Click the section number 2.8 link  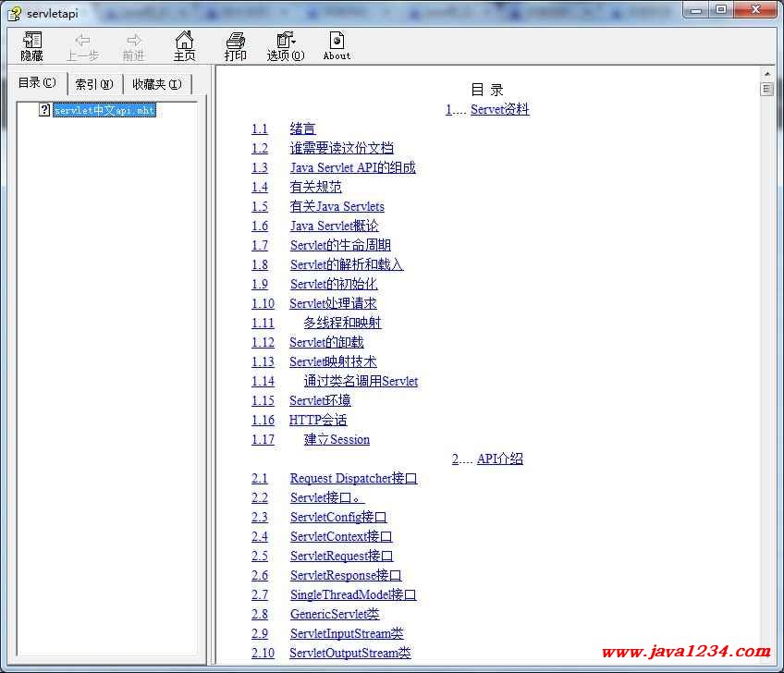(x=260, y=614)
